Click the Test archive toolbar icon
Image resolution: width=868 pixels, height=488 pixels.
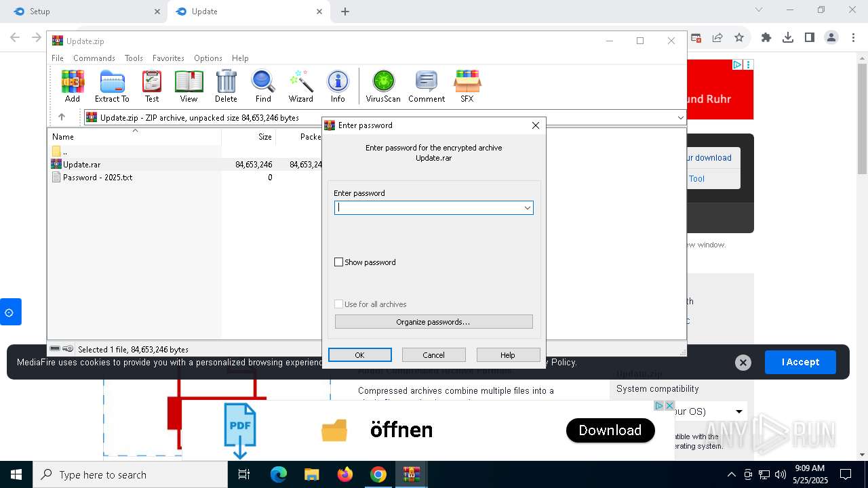click(x=152, y=86)
